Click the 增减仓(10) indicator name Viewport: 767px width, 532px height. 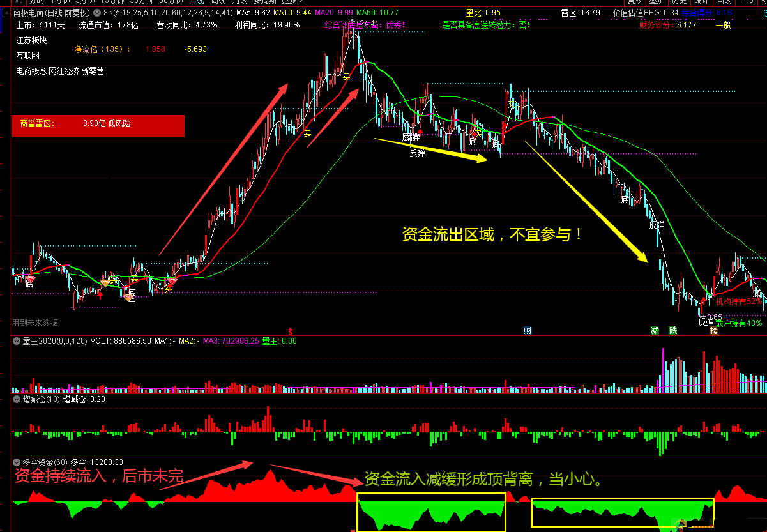[x=41, y=399]
